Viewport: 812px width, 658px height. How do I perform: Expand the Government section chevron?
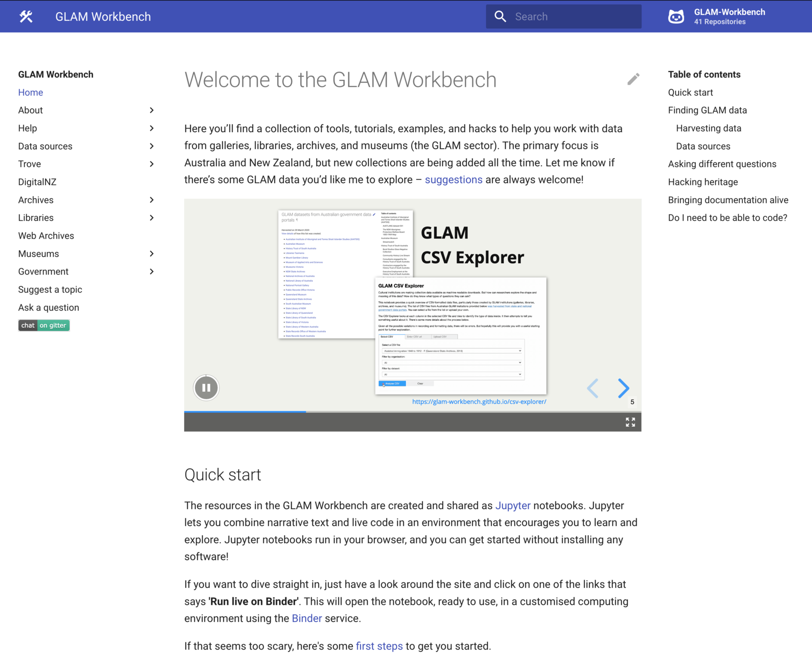151,271
